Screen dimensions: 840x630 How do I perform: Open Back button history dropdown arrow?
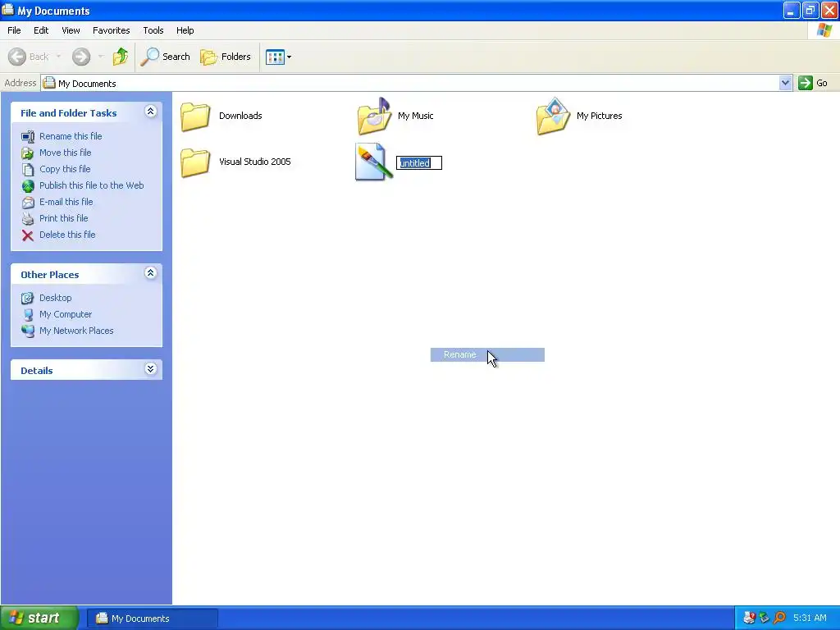58,57
